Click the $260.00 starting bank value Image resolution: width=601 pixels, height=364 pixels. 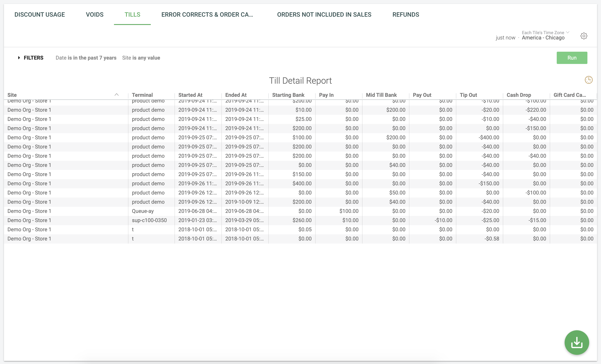(302, 220)
